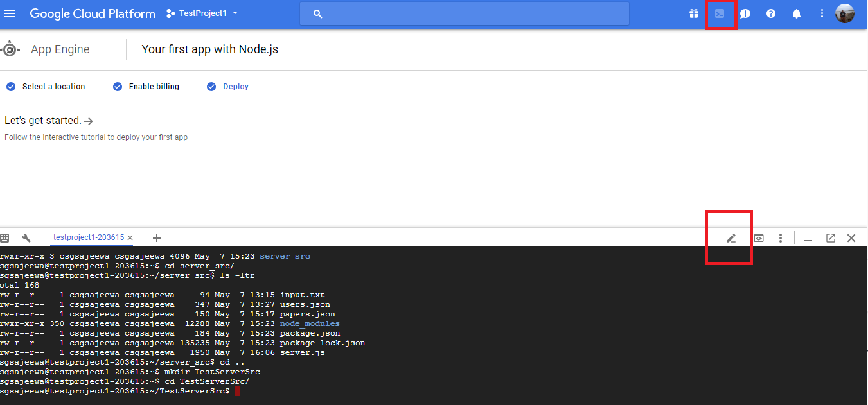Open the Cloud Shell keyboard shortcuts icon
Viewport: 868px width, 405px height.
click(5, 238)
